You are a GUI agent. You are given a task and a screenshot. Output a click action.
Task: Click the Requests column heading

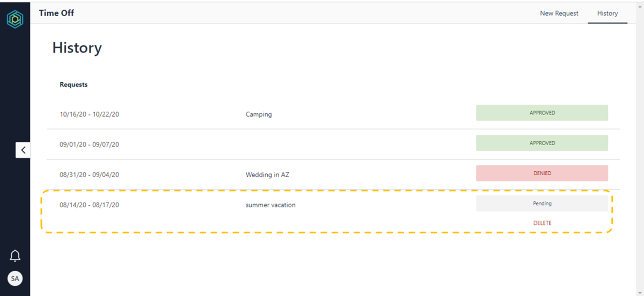(74, 84)
